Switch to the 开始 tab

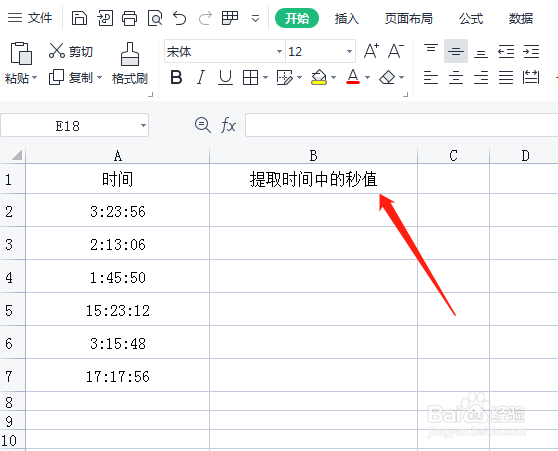pos(297,18)
